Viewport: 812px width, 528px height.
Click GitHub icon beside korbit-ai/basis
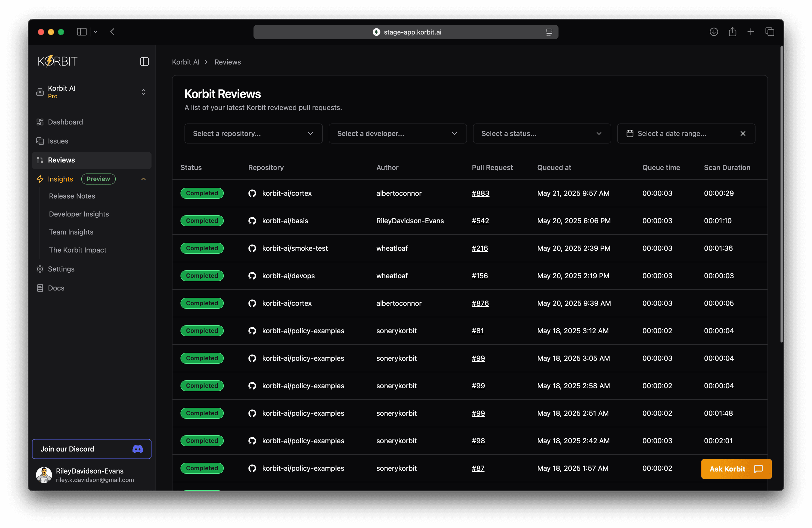click(252, 221)
